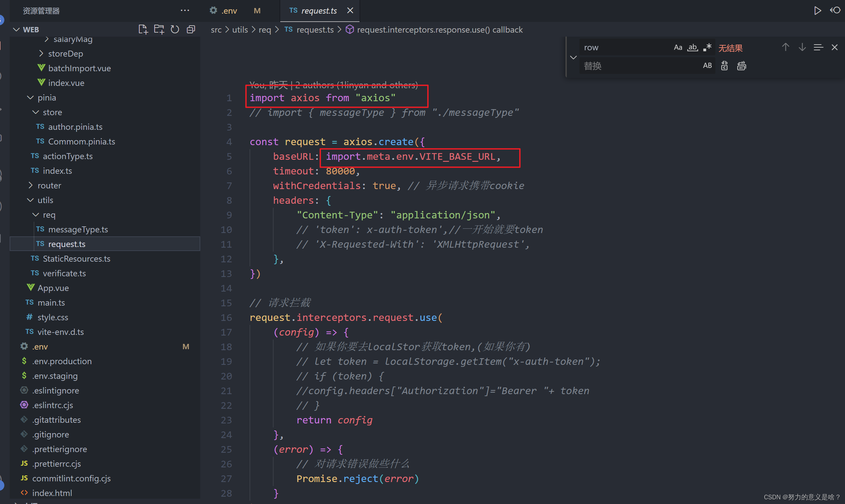This screenshot has width=845, height=504.
Task: Go to next match arrow in find widget
Action: pyautogui.click(x=802, y=47)
